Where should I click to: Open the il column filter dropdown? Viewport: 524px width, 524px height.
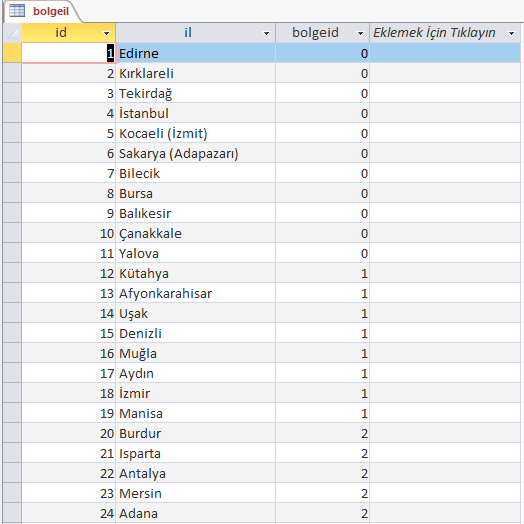(266, 33)
